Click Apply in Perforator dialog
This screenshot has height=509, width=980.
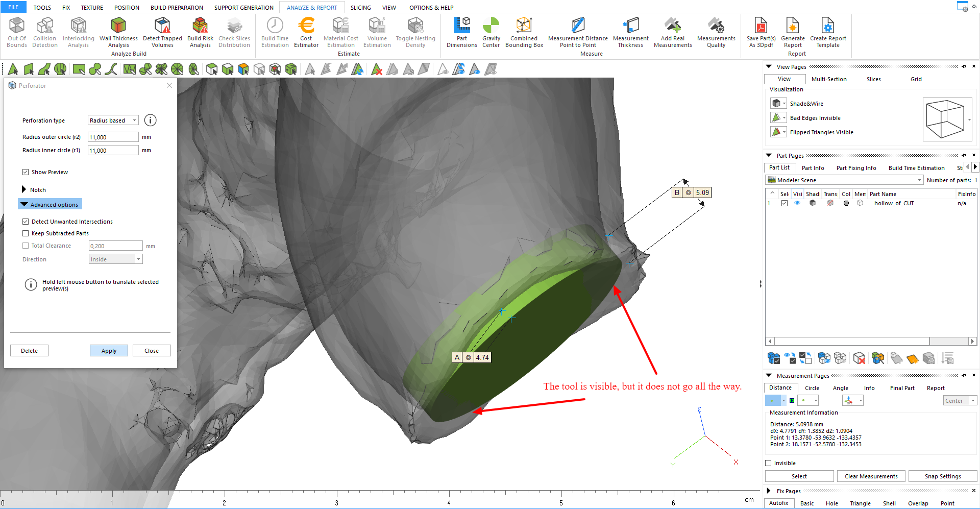(109, 351)
